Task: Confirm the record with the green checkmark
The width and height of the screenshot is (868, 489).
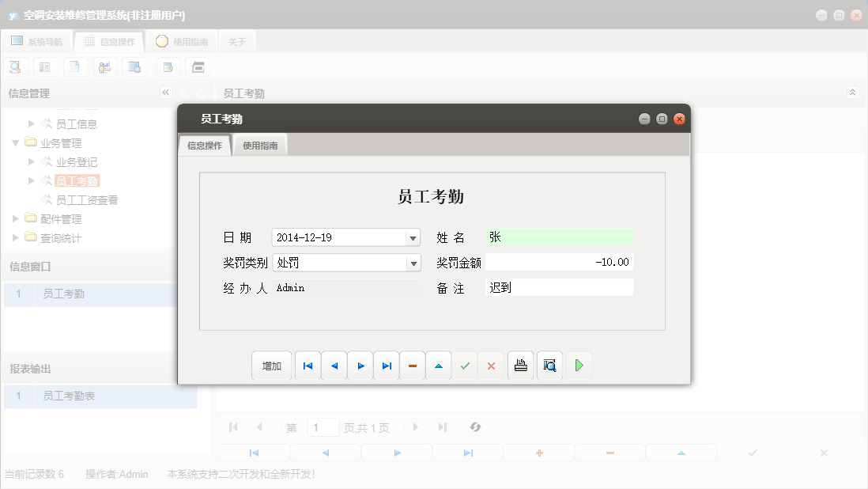Action: coord(464,365)
